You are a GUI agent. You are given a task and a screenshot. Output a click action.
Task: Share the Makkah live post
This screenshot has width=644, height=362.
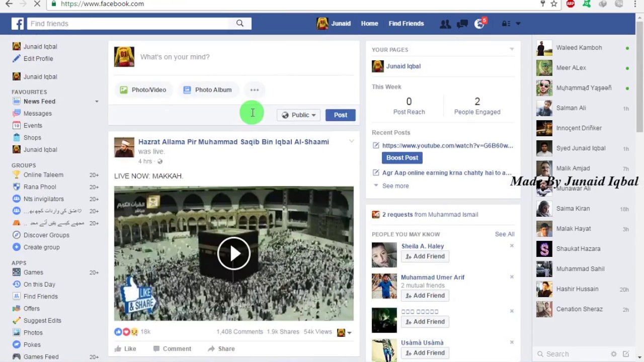click(221, 349)
